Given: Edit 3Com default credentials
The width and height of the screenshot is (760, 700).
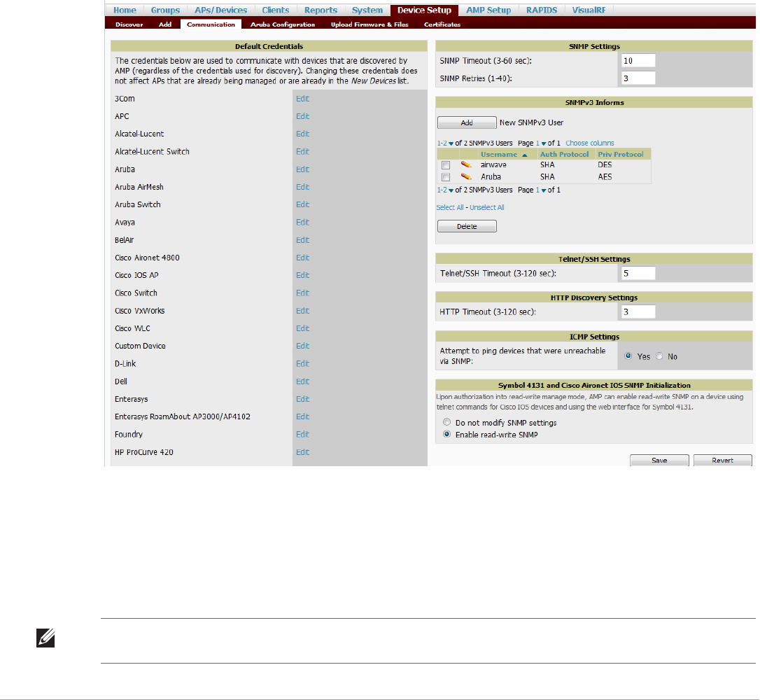Looking at the screenshot, I should (302, 99).
